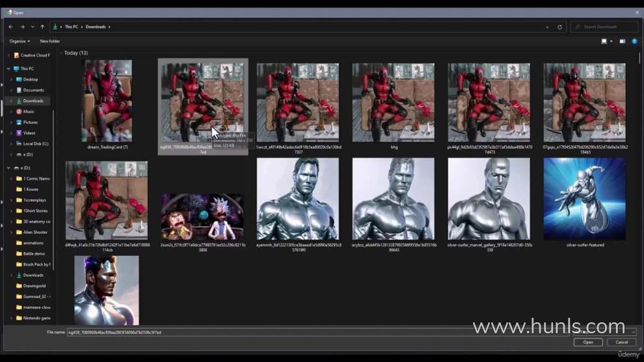
Task: Open the '1Short Stories' folder
Action: 32,211
